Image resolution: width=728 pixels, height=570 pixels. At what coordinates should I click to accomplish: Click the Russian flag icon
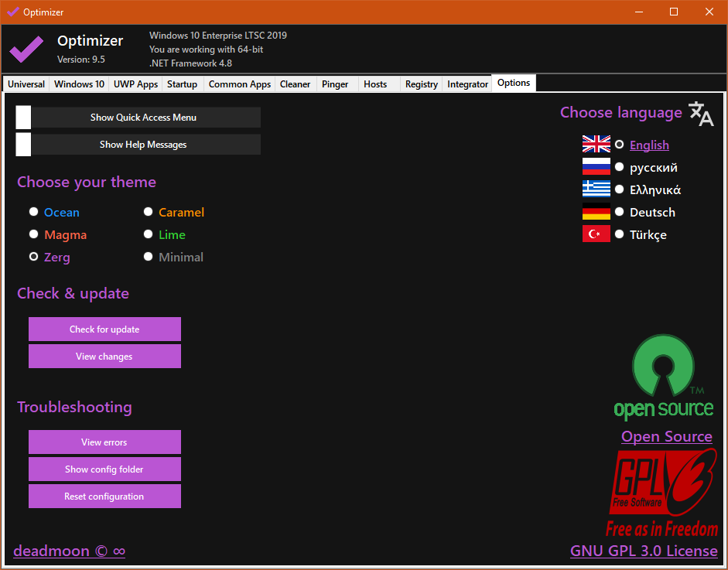(596, 167)
